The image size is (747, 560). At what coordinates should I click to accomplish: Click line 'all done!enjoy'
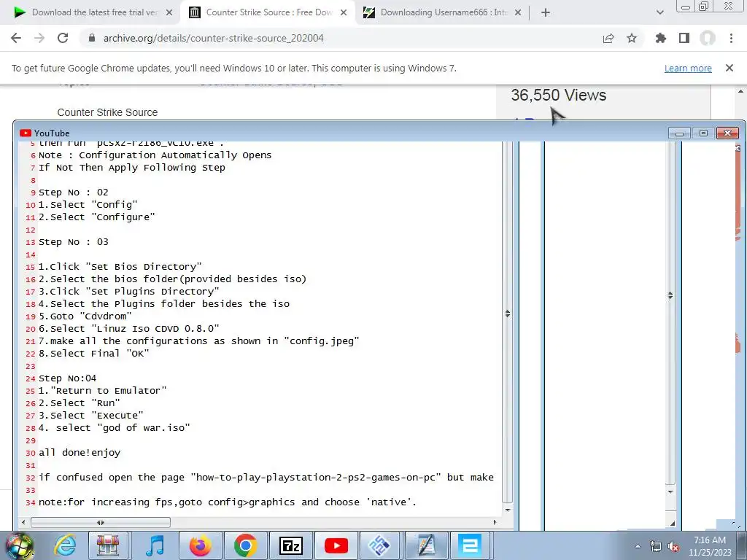[80, 452]
